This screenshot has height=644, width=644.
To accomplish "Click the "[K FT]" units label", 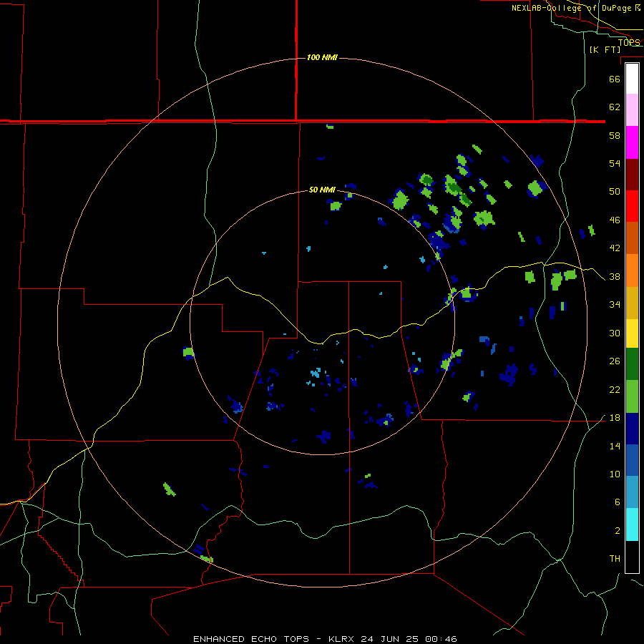I will (605, 49).
